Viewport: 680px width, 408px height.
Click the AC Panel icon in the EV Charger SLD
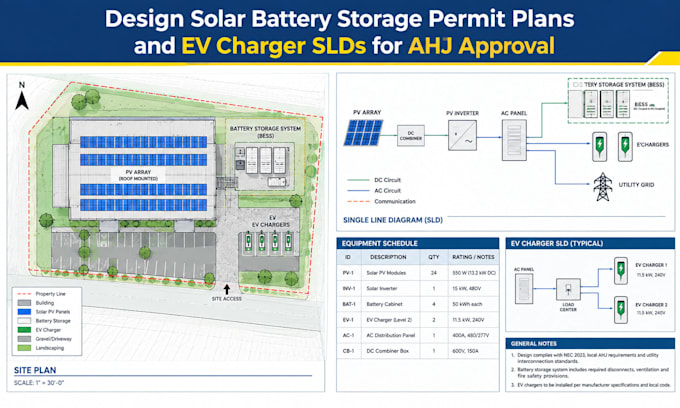[524, 288]
